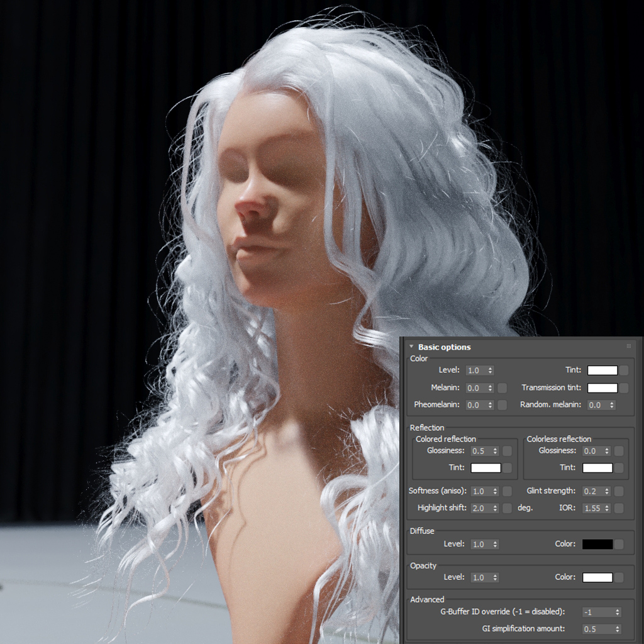
Task: Click the map slot beside Transmission tint
Action: 624,387
